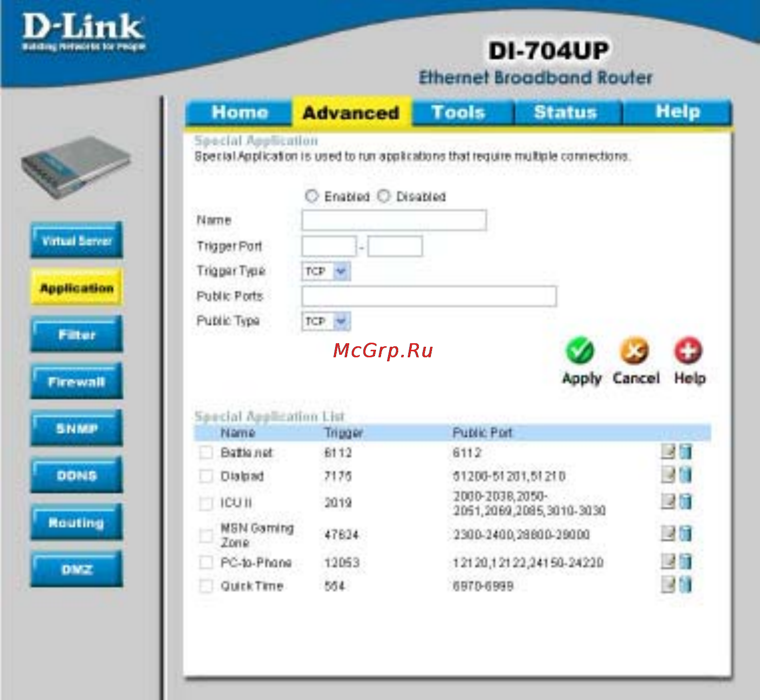Click the QuickTime name text
Image resolution: width=760 pixels, height=700 pixels.
252,586
